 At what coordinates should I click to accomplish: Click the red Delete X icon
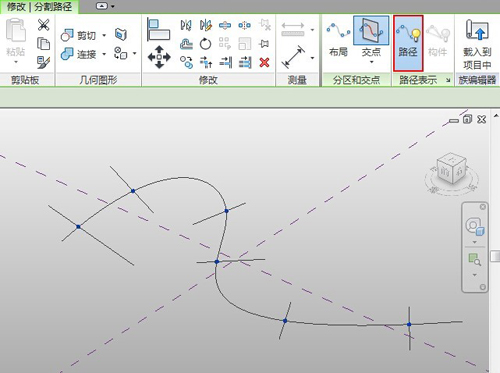coord(264,62)
